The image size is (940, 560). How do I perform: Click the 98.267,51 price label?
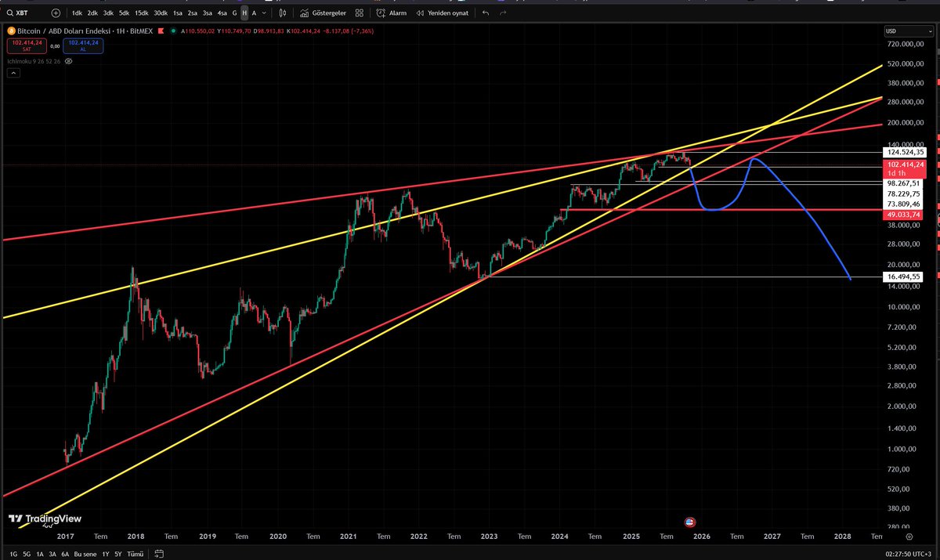[905, 182]
